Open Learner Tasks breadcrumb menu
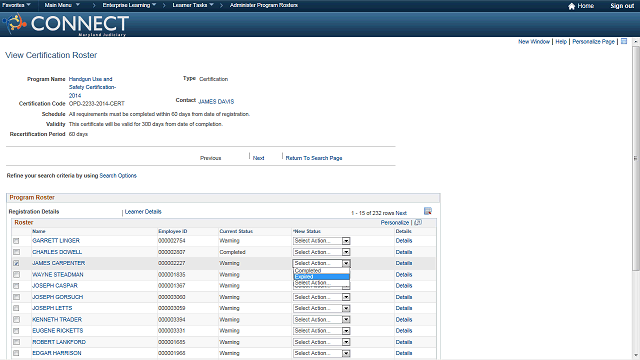The height and width of the screenshot is (360, 640). 193,5
